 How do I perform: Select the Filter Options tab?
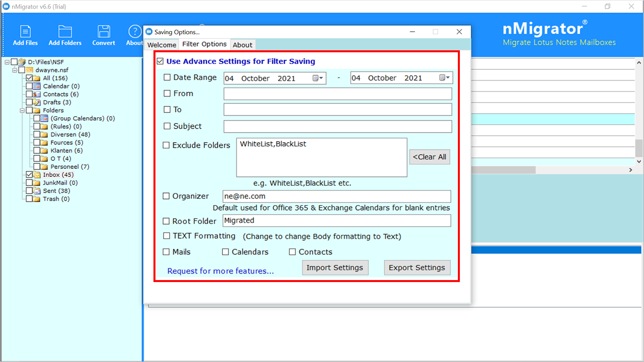(204, 44)
